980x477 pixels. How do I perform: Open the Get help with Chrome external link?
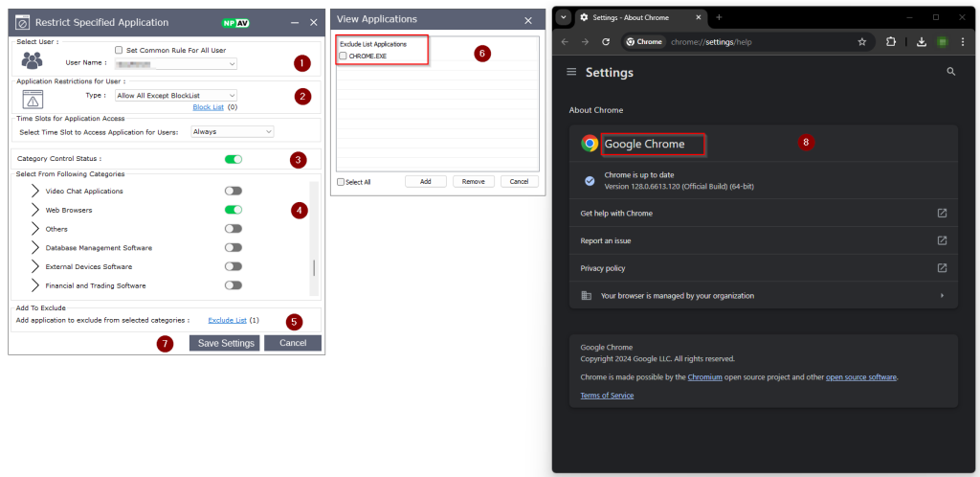942,213
